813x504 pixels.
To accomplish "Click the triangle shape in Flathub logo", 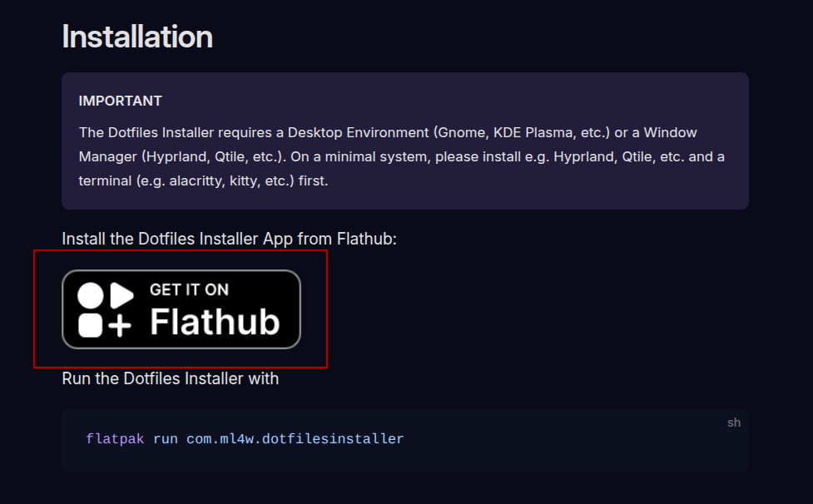I will (x=121, y=294).
